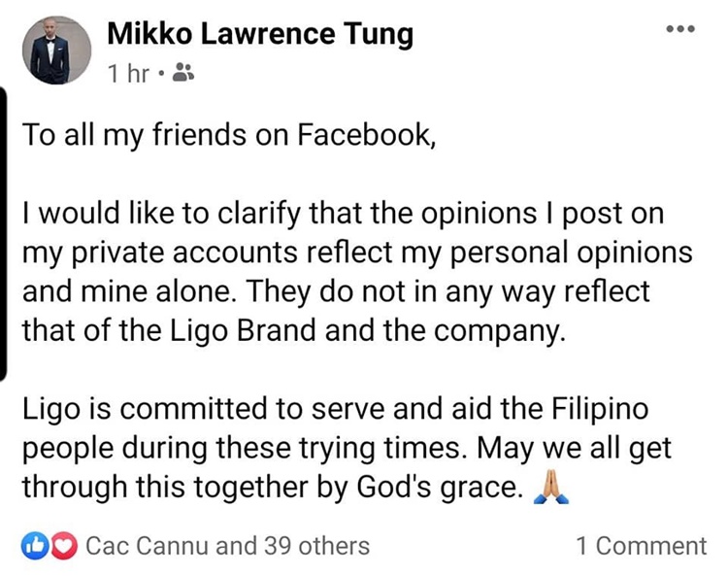
Task: Click the red heart Love reaction icon
Action: pos(62,547)
